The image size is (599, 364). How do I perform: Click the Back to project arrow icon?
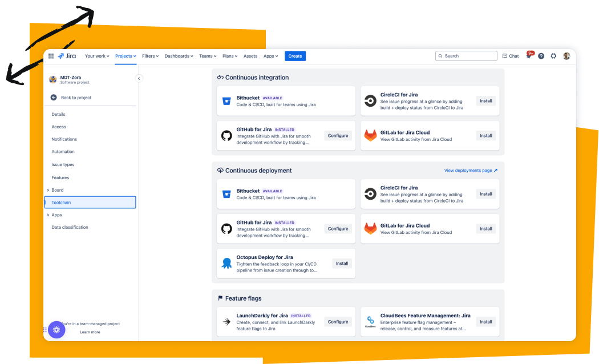coord(54,98)
